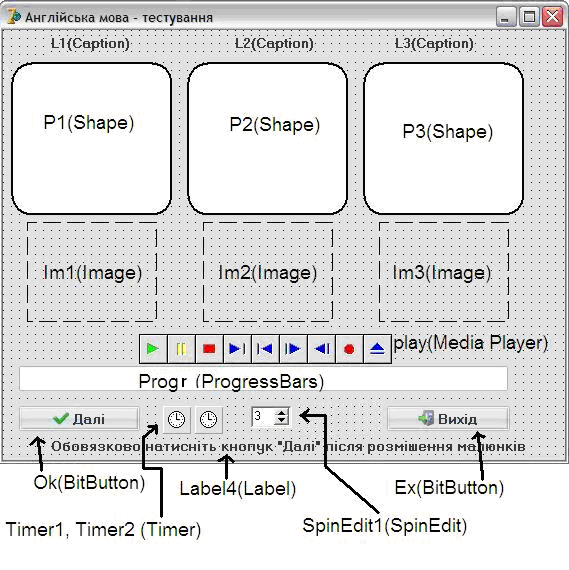Click the "Вихід" exit button

tap(448, 419)
